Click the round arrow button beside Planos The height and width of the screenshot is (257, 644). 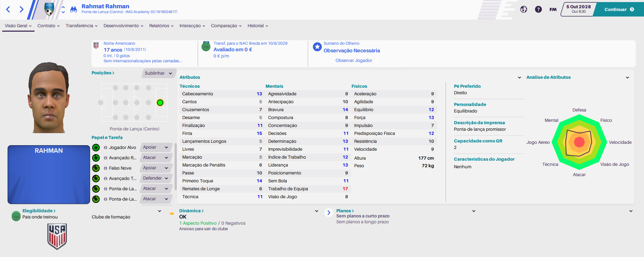(329, 213)
